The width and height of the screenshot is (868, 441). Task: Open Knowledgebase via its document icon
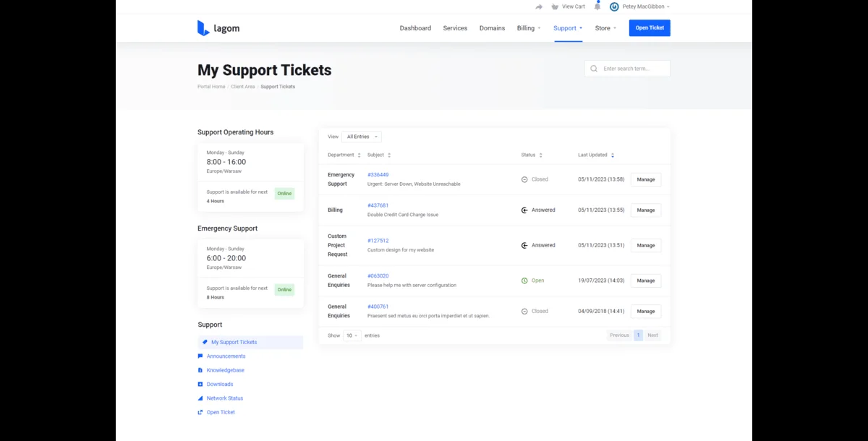click(200, 370)
